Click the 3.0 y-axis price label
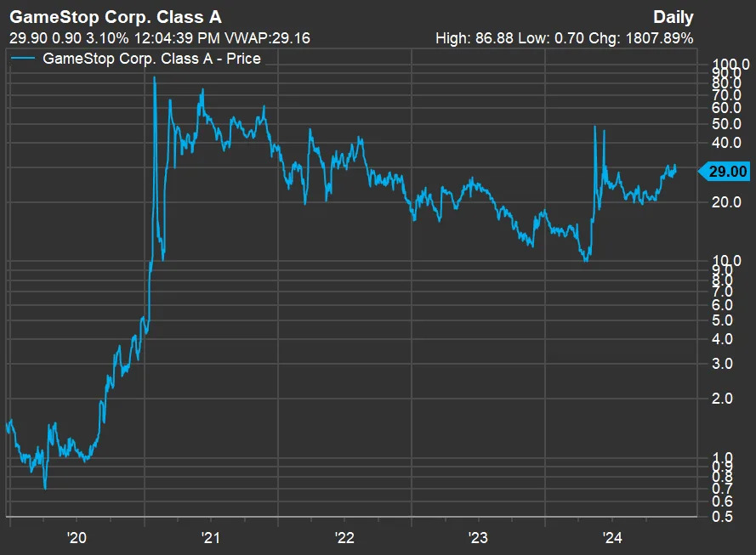756x555 pixels. [722, 363]
